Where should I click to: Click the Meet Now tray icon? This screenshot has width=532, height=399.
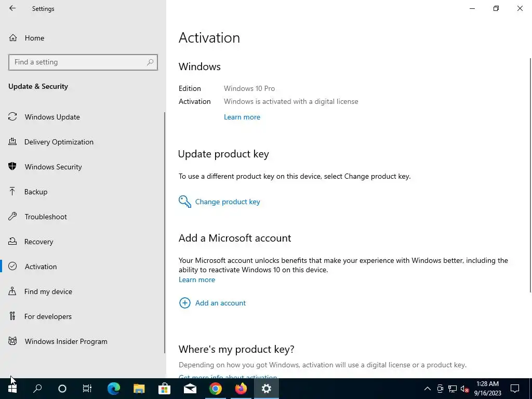point(440,389)
